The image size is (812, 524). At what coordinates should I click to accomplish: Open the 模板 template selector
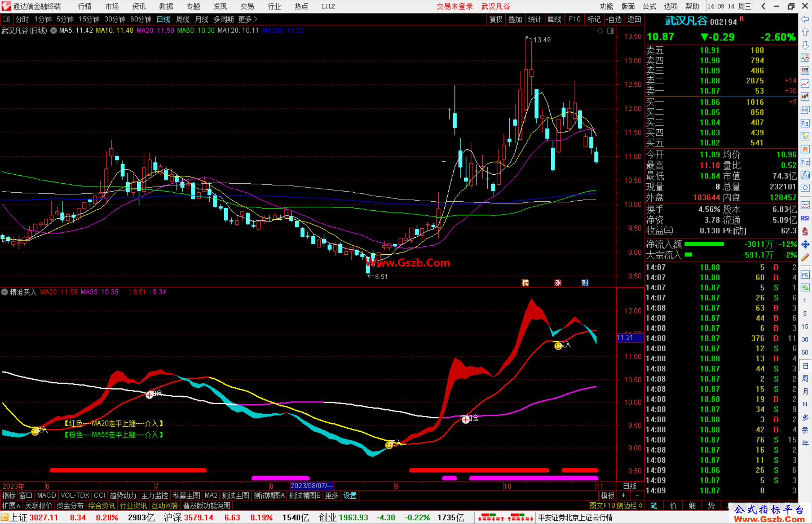coord(607,495)
